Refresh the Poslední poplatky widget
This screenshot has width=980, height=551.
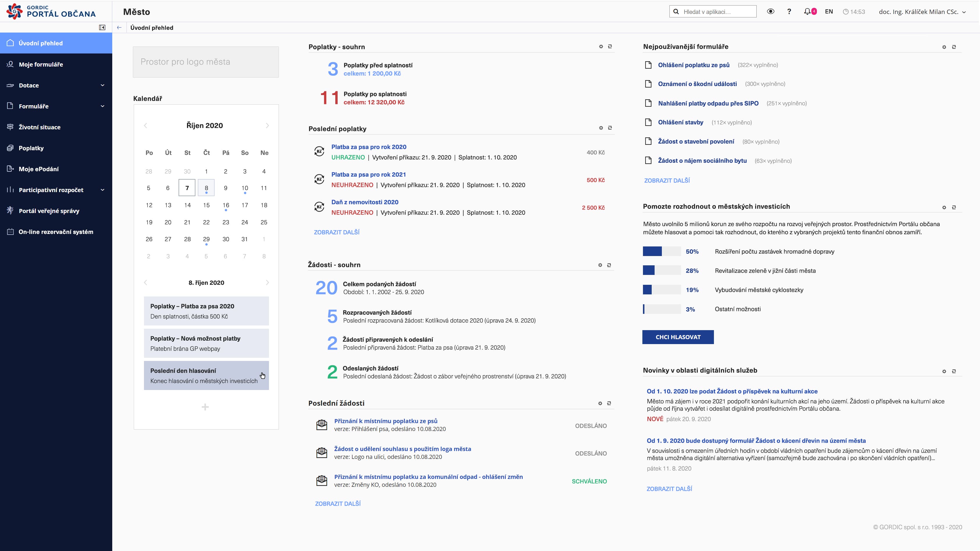(610, 128)
